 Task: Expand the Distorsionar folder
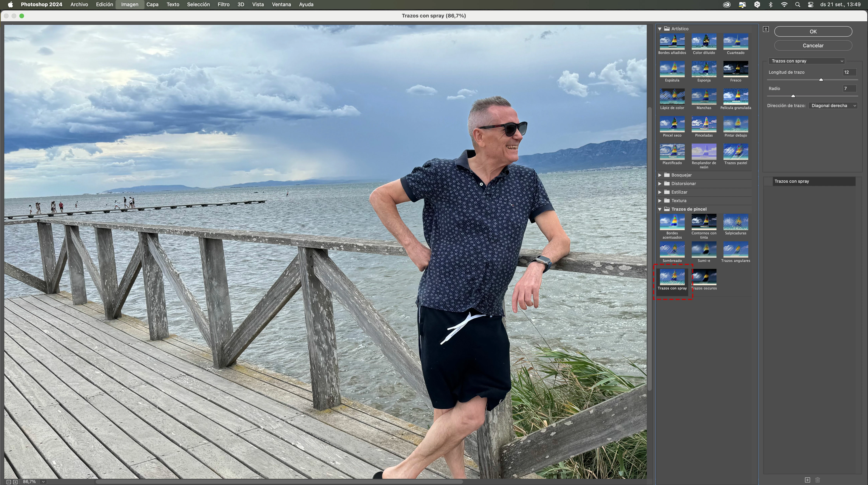pos(660,184)
